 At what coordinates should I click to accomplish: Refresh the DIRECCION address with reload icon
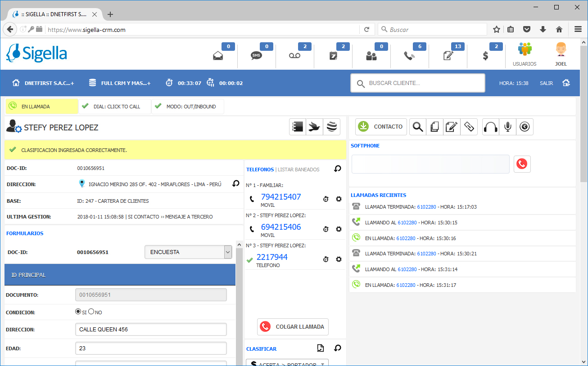(235, 183)
